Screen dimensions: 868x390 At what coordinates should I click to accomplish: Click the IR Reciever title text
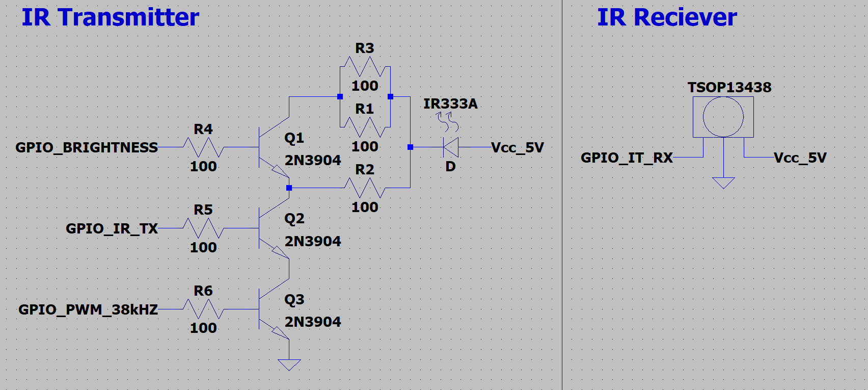tap(667, 17)
